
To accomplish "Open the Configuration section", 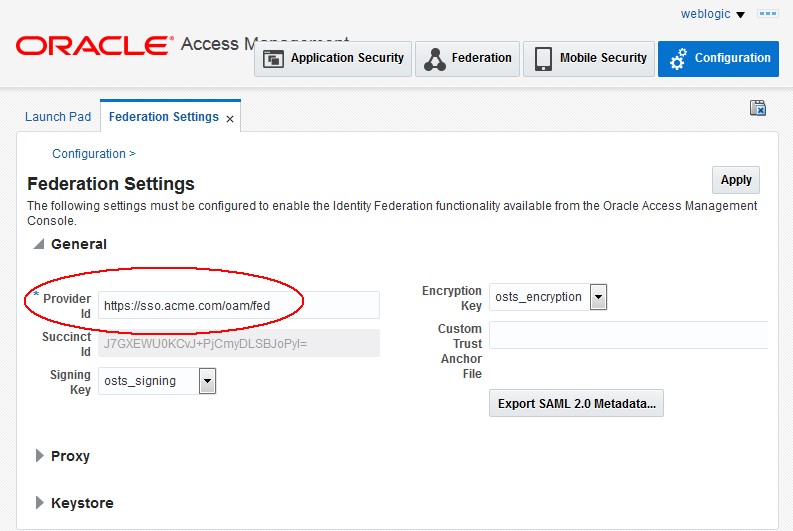I will pos(718,59).
